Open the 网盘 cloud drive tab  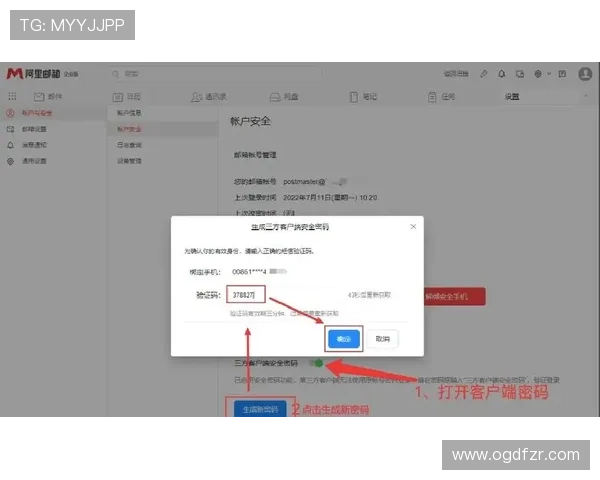(x=284, y=96)
